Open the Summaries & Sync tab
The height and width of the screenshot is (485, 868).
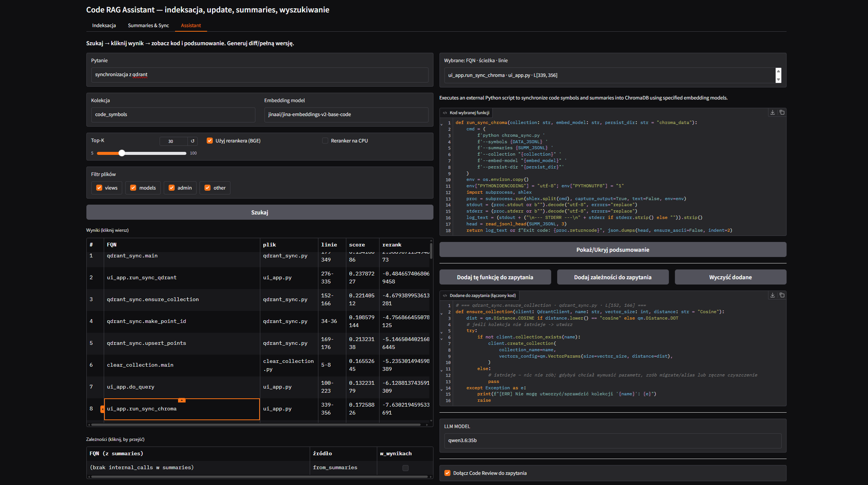pos(148,25)
